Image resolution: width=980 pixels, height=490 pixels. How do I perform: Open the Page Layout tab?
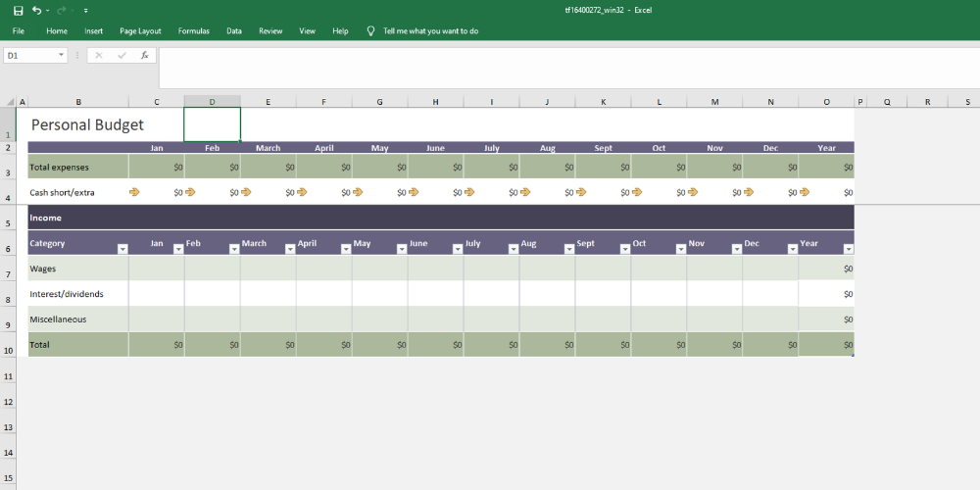pyautogui.click(x=140, y=30)
